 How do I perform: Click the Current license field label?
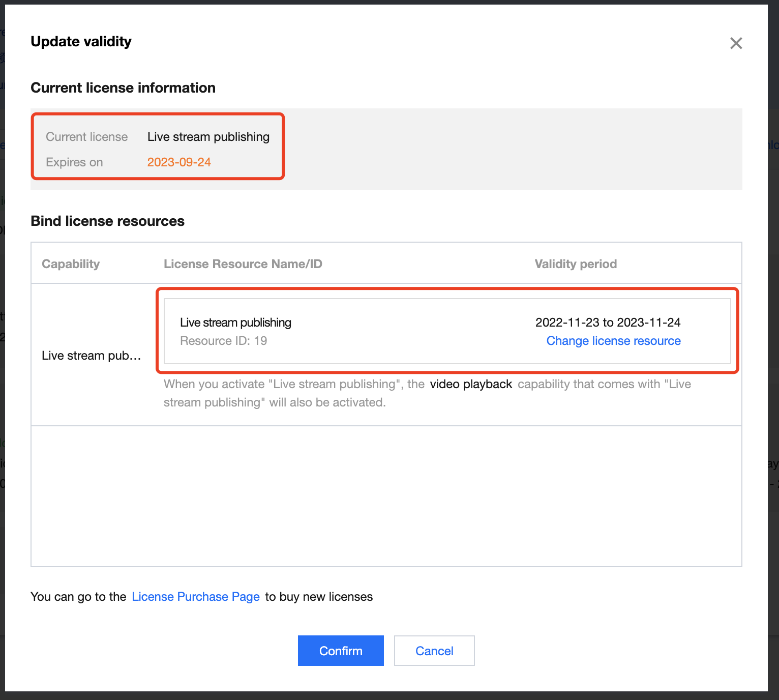(x=86, y=137)
